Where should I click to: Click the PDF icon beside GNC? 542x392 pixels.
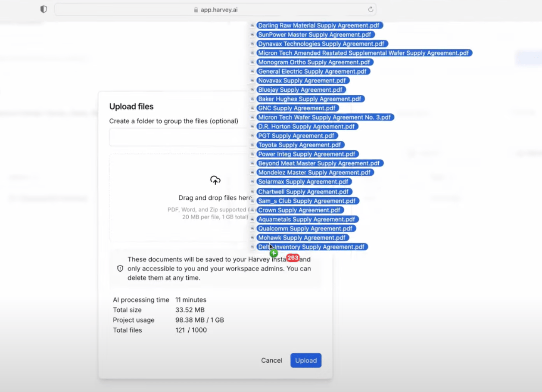pyautogui.click(x=252, y=108)
